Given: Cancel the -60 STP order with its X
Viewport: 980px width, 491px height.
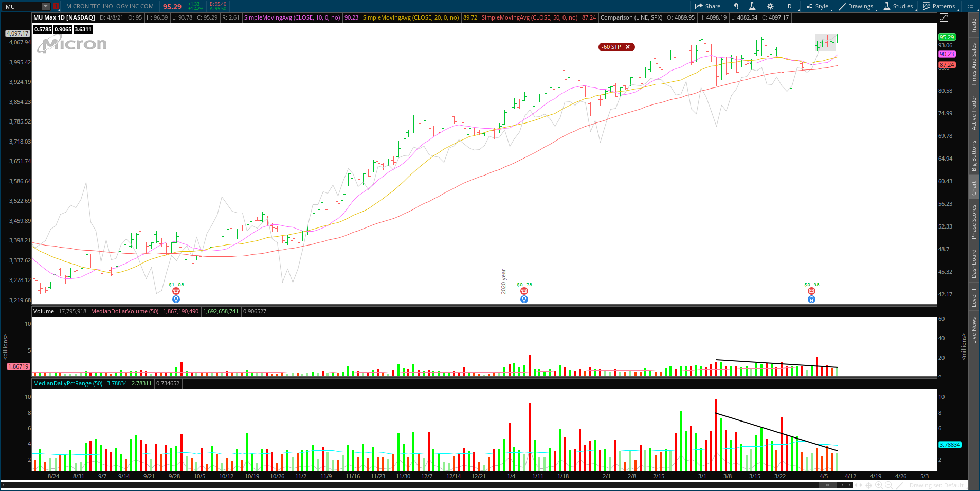Looking at the screenshot, I should click(628, 47).
